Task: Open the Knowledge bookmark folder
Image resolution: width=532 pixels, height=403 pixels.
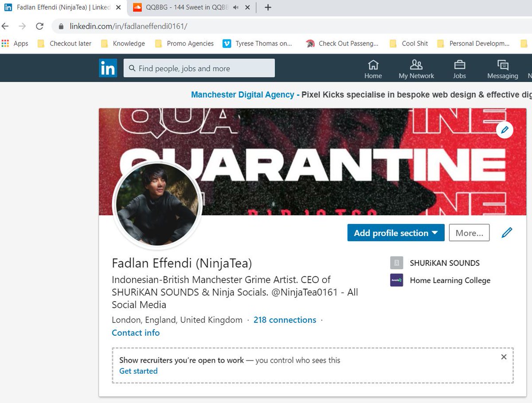Action: pyautogui.click(x=123, y=43)
